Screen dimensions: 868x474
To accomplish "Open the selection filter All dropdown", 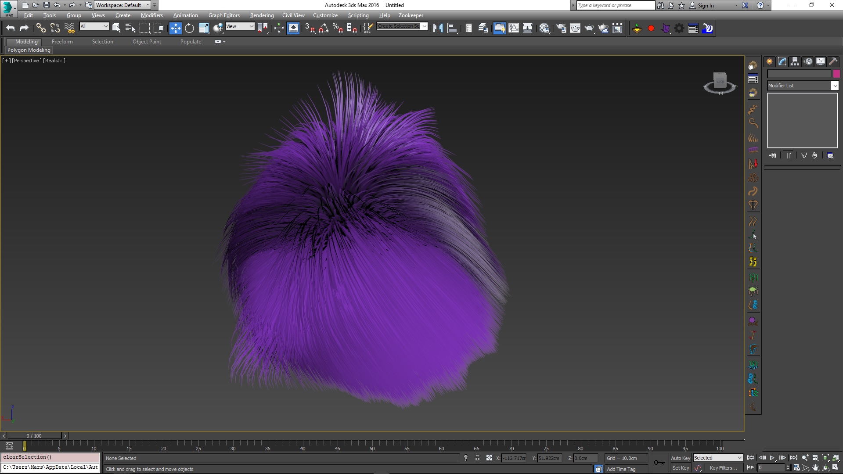I will point(94,26).
